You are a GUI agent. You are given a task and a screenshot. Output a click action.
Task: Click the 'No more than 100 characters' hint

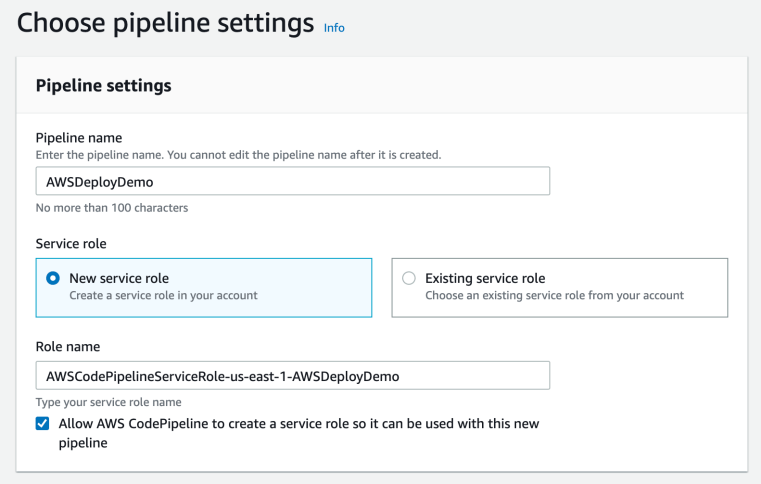click(112, 208)
